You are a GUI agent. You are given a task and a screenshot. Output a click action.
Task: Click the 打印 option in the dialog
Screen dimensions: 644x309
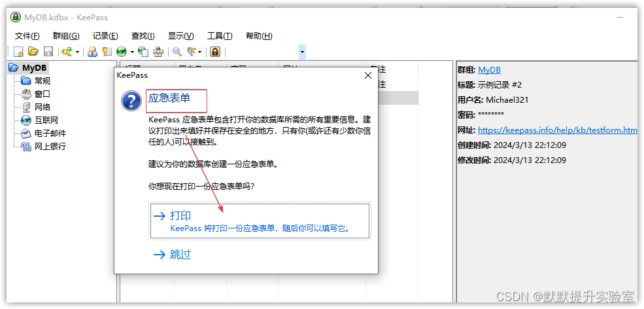(x=260, y=221)
